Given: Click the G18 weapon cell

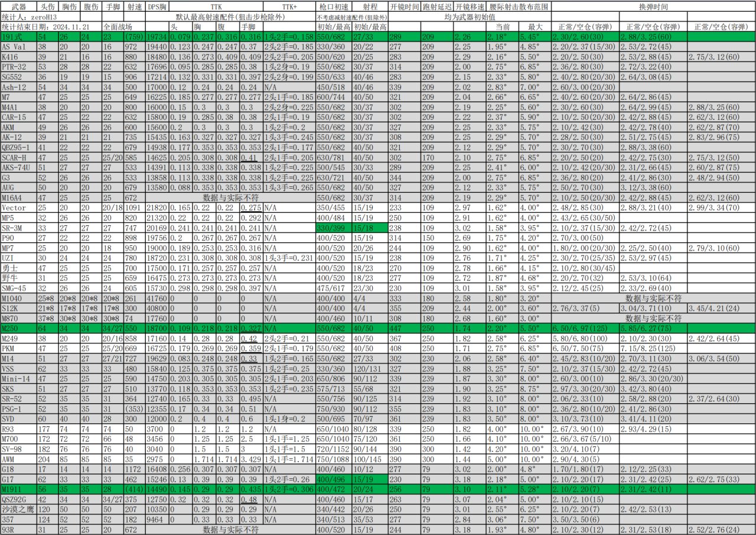Looking at the screenshot, I should [x=18, y=469].
